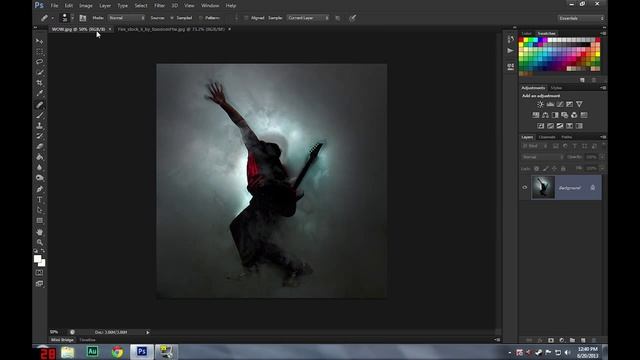Open Adobe Audition from taskbar
640x360 pixels.
pos(92,352)
